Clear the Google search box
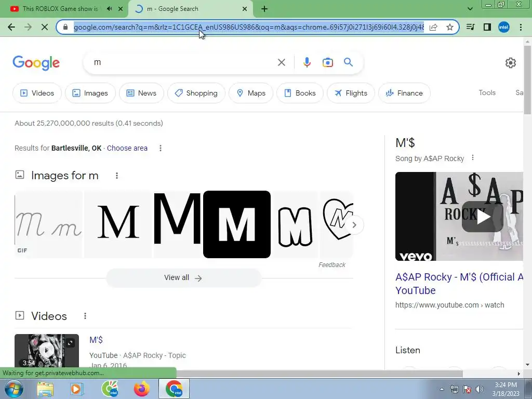 [x=281, y=62]
